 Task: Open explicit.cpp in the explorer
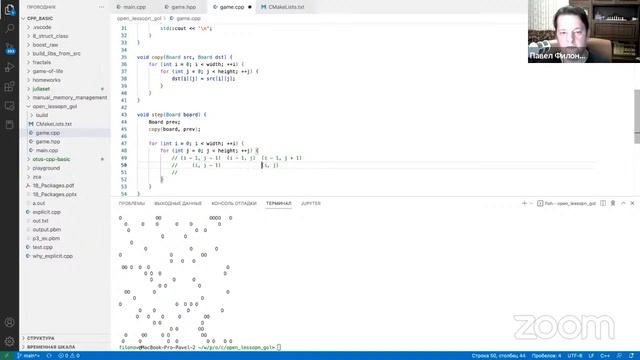(46, 212)
